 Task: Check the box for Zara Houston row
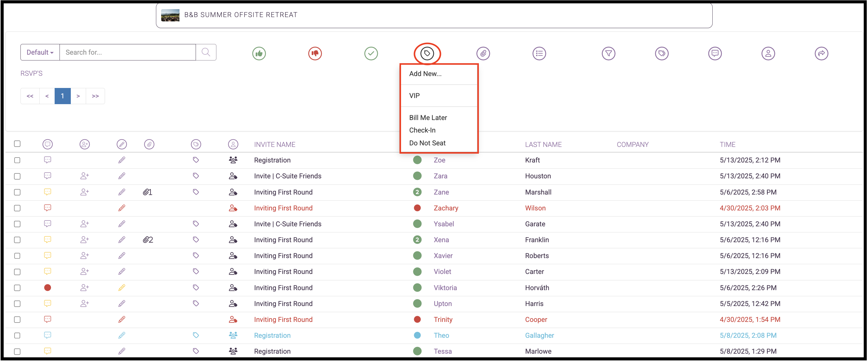pos(17,176)
